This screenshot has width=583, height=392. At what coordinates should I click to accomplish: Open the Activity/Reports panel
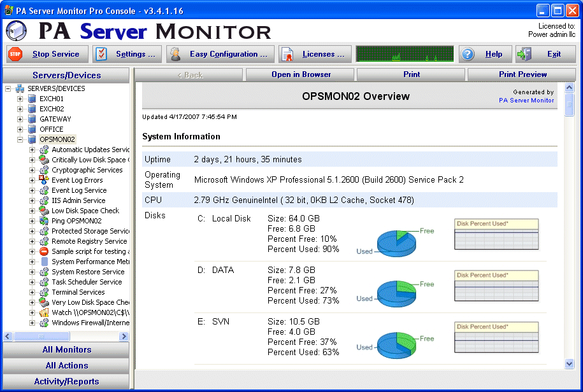coord(66,382)
